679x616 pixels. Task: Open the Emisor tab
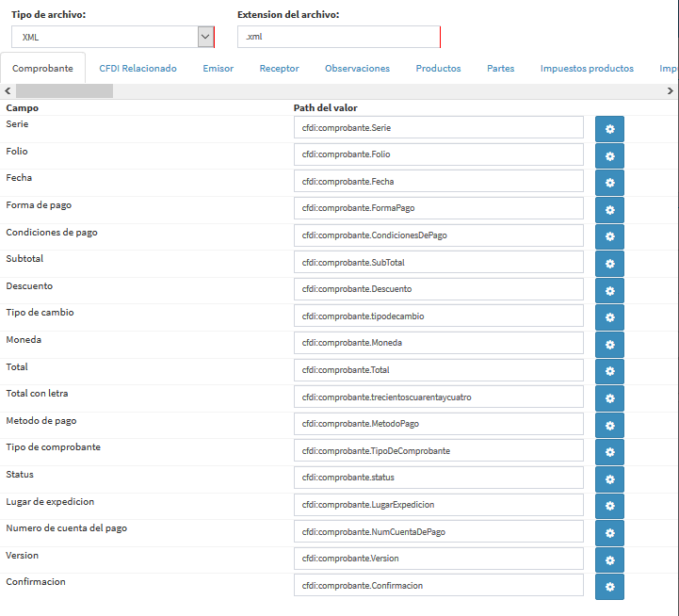[x=218, y=69]
